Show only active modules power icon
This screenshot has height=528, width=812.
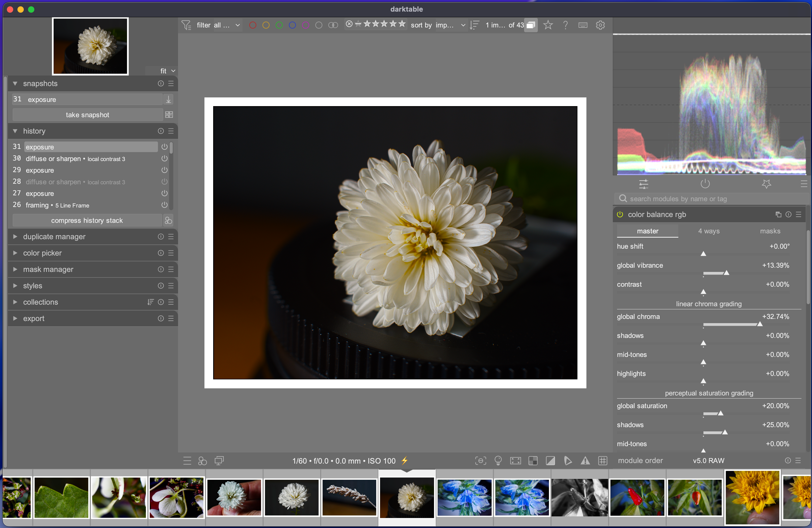pos(705,184)
